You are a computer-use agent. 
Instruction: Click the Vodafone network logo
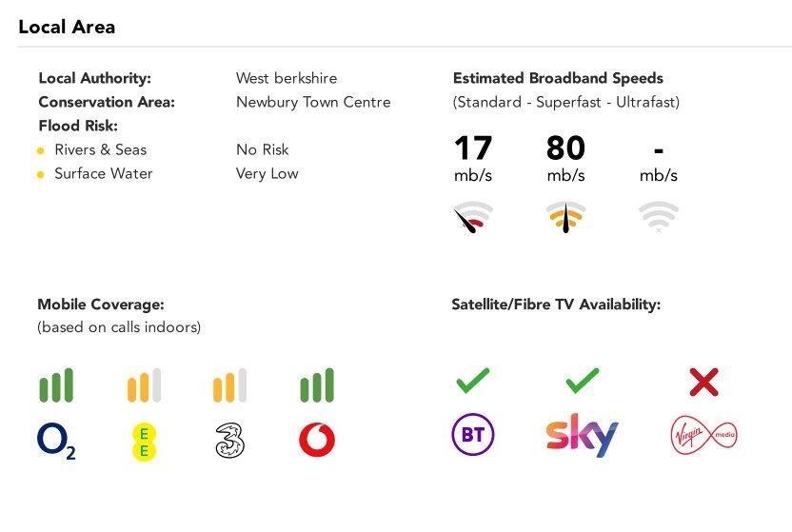tap(317, 440)
